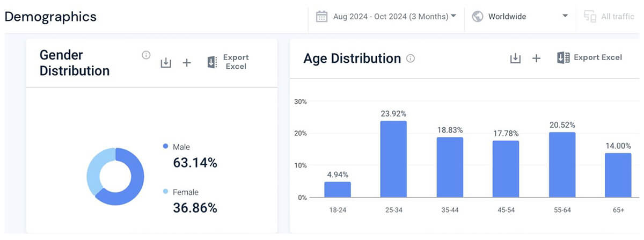Click the globe icon beside Worldwide

(477, 17)
